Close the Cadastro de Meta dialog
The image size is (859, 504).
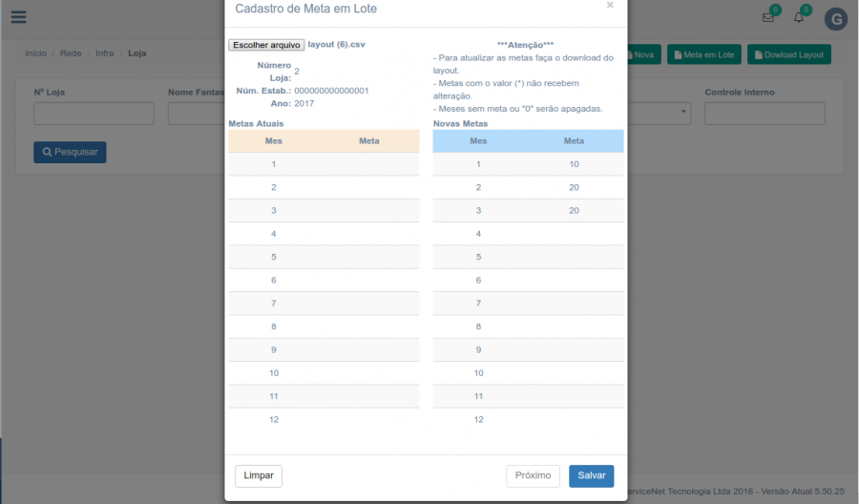610,5
